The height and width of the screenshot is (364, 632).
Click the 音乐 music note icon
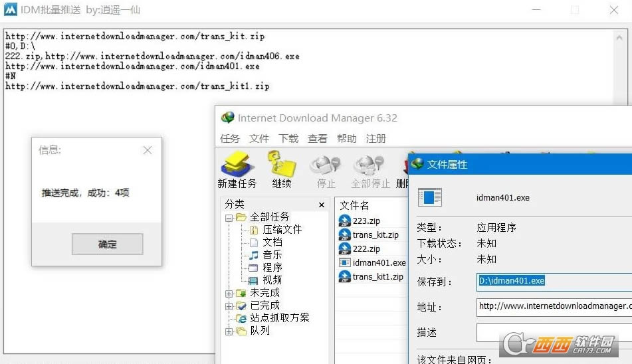253,255
